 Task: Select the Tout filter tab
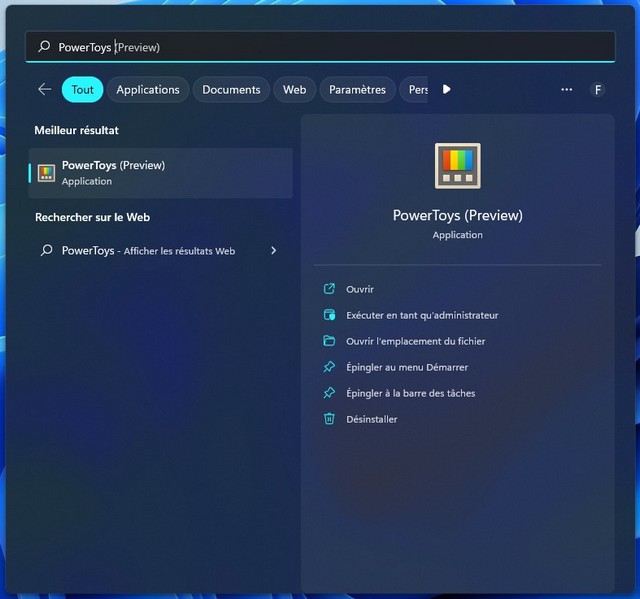82,89
